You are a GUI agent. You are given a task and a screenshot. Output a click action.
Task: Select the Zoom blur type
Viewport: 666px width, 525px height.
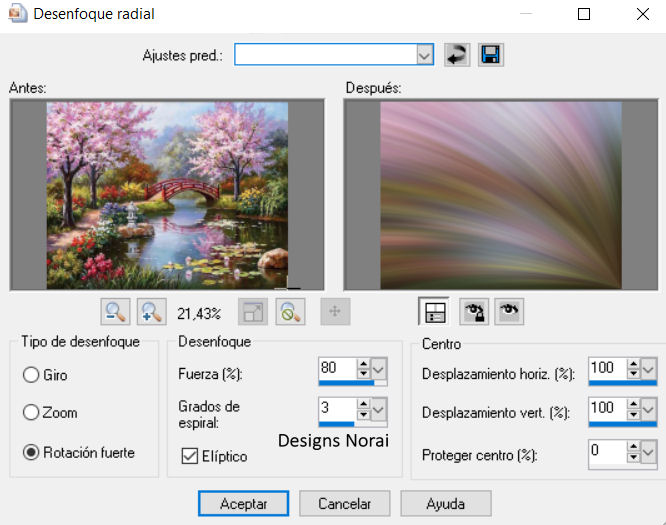tap(31, 412)
